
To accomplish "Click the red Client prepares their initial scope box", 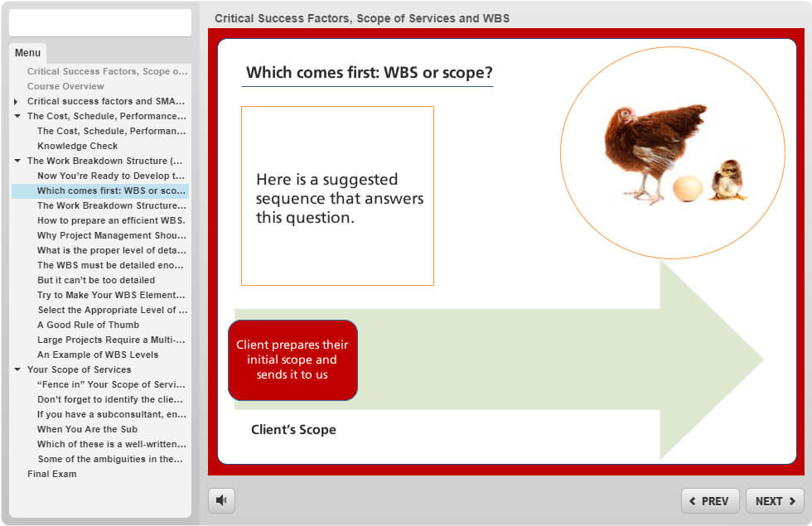I will 292,360.
